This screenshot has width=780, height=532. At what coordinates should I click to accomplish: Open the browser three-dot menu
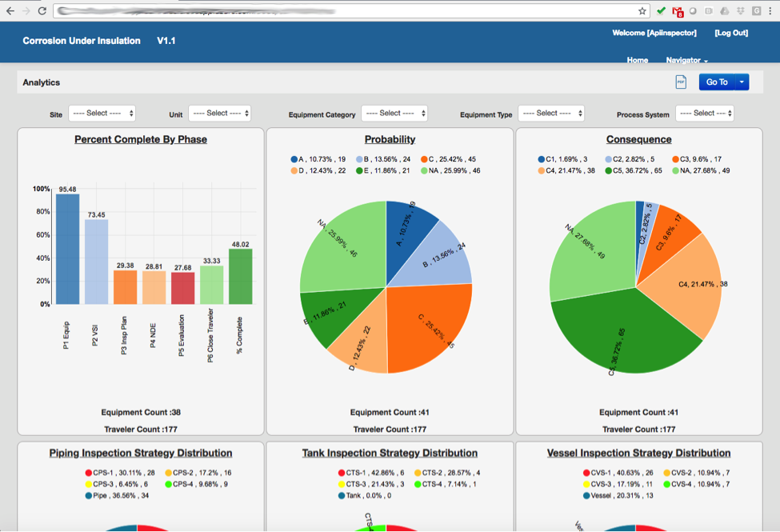pos(770,10)
